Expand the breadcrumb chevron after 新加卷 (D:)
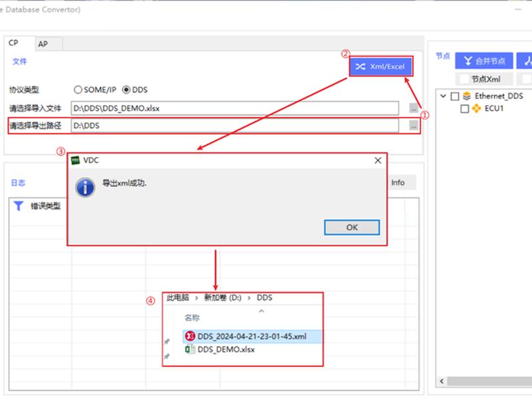This screenshot has height=399, width=532. [249, 298]
